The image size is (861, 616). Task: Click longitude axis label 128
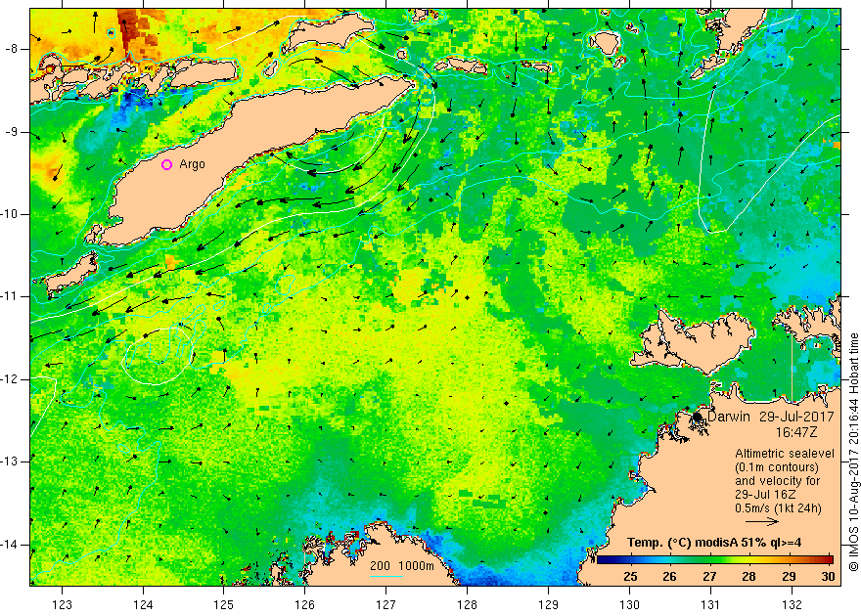[x=468, y=605]
